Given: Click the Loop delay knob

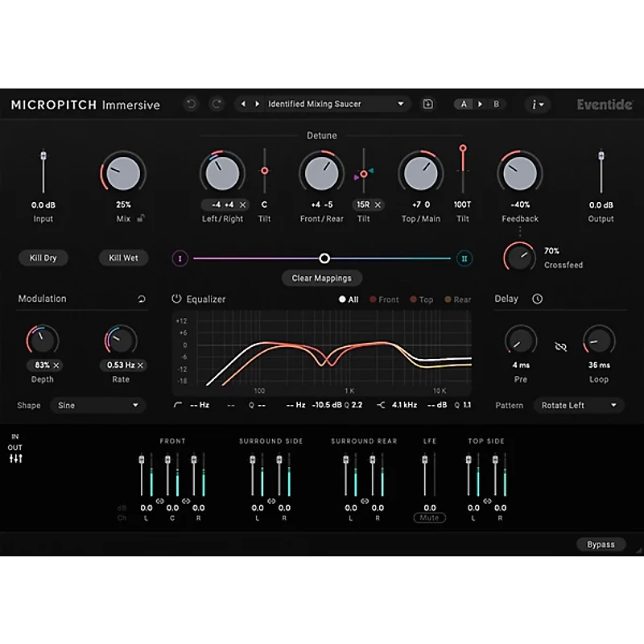Looking at the screenshot, I should pos(599,341).
